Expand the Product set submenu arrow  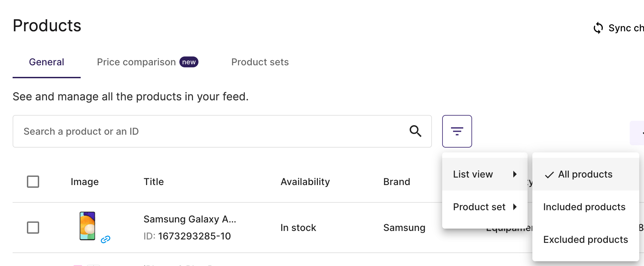click(x=515, y=207)
